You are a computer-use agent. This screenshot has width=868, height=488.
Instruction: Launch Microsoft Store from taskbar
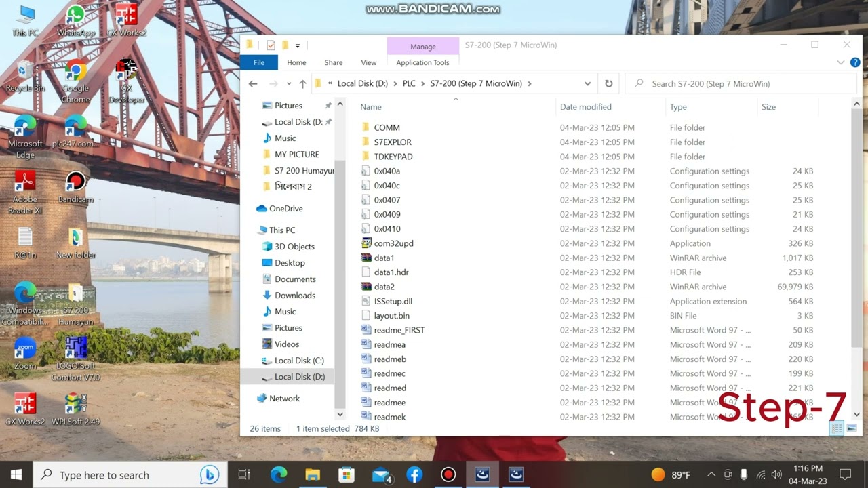point(347,474)
